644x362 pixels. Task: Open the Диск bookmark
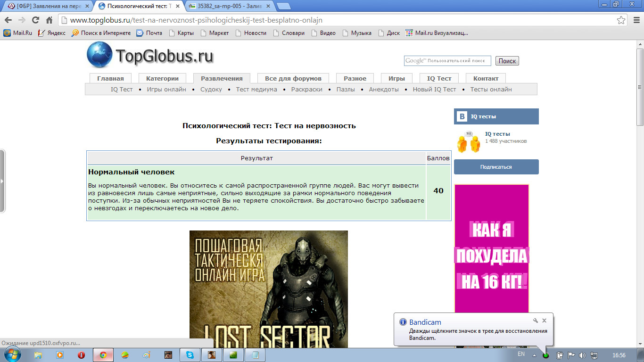tap(389, 33)
